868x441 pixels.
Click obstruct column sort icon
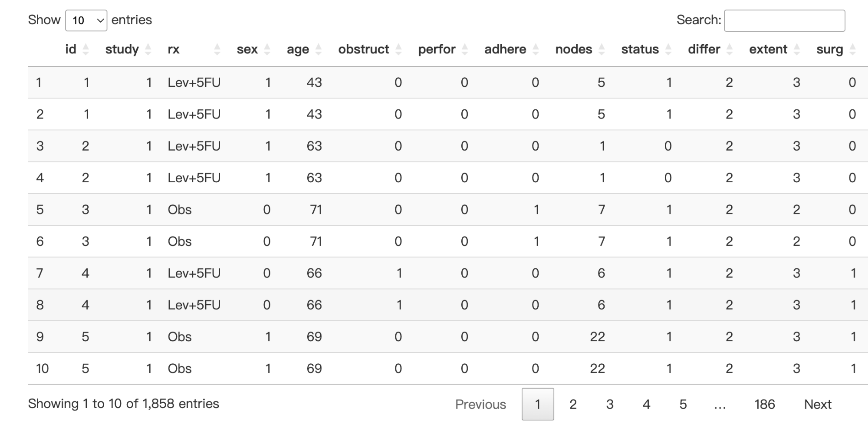coord(398,49)
